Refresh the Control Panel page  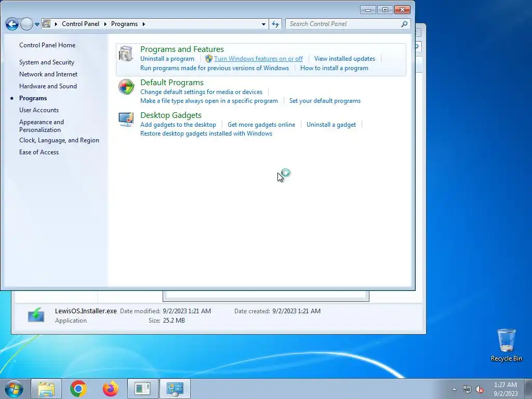pos(275,24)
